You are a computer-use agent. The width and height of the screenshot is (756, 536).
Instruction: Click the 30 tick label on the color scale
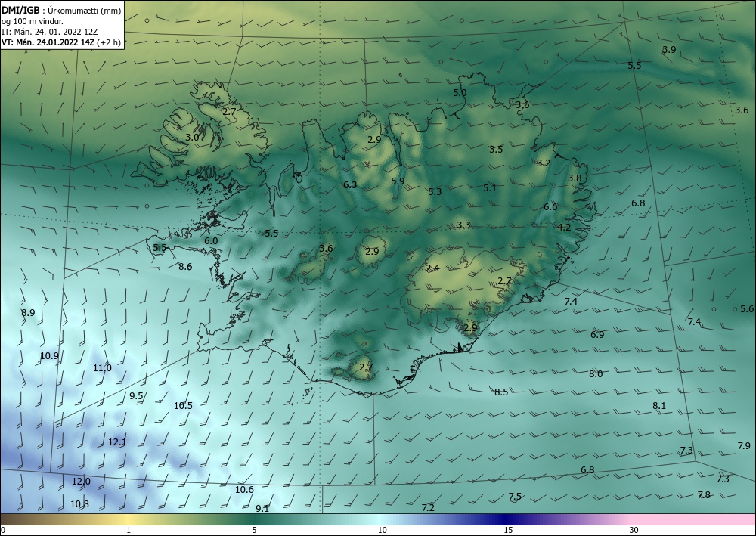point(634,530)
